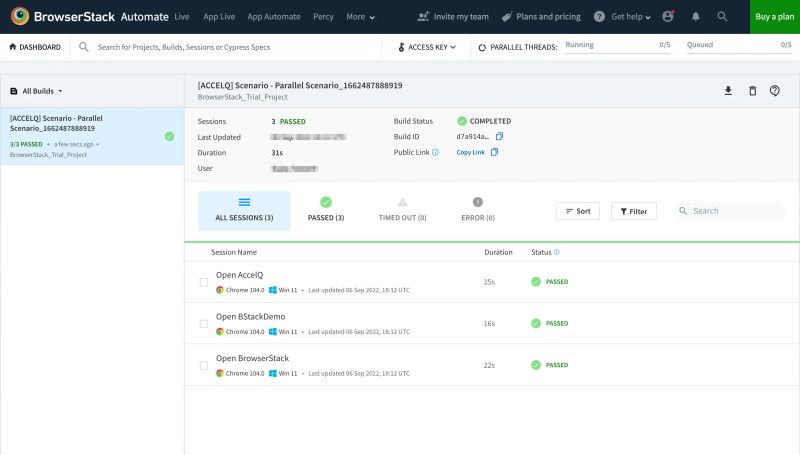Viewport: 800px width, 455px height.
Task: Click the Session Name column header
Action: [234, 252]
